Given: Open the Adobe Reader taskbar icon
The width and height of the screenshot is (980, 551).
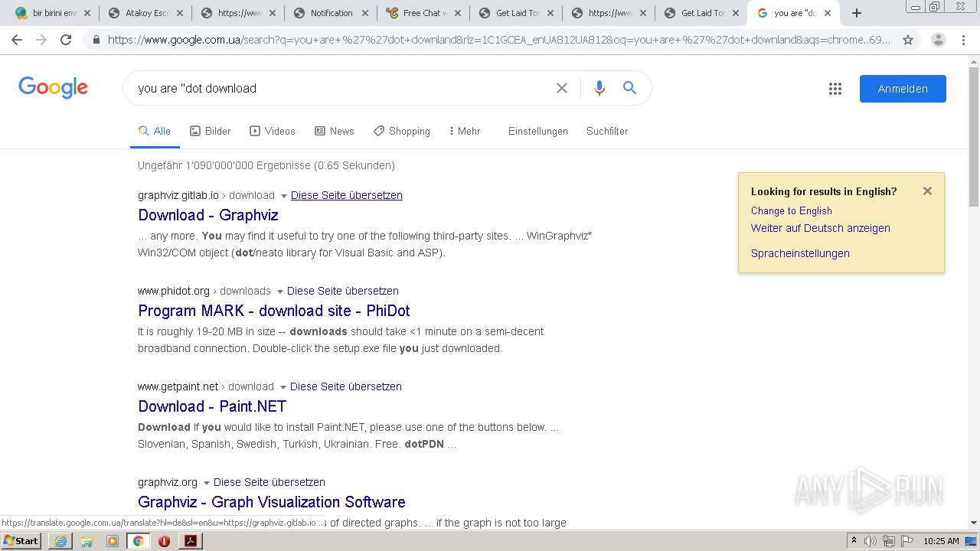Looking at the screenshot, I should 190,541.
